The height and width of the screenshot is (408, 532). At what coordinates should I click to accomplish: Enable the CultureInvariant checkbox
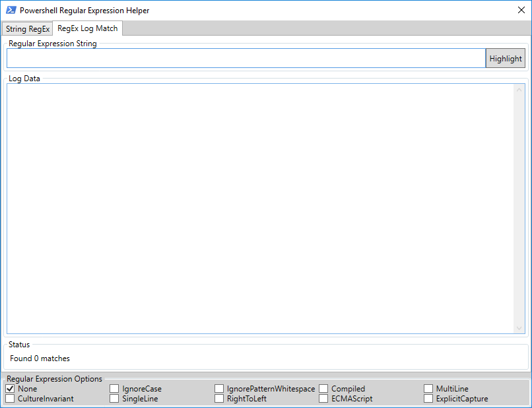pyautogui.click(x=10, y=399)
